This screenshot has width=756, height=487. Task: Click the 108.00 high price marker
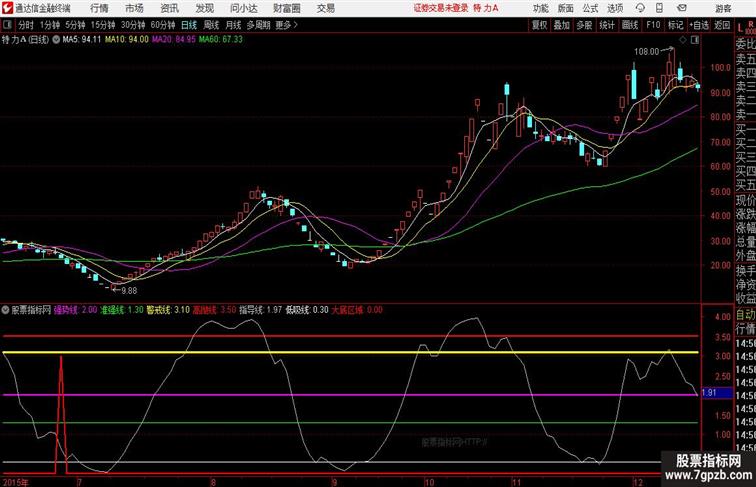(647, 51)
